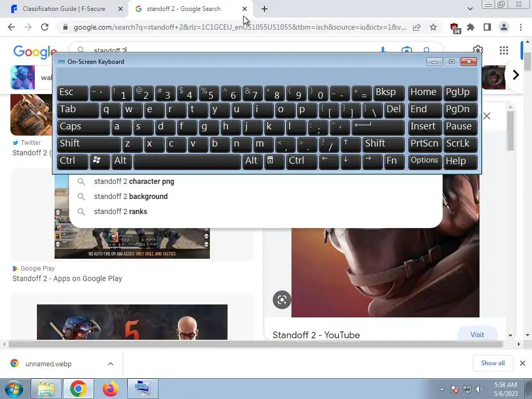Toggle the right Ctrl key
This screenshot has width=532, height=399.
[x=302, y=161]
